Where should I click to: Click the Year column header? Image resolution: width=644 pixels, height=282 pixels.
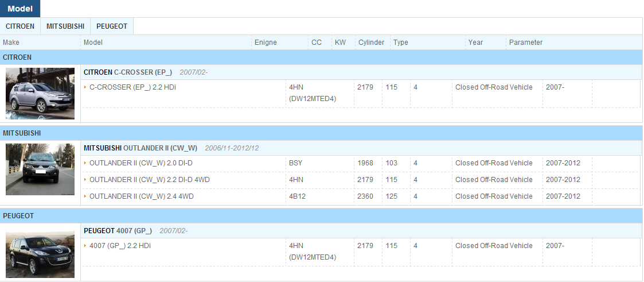click(475, 43)
